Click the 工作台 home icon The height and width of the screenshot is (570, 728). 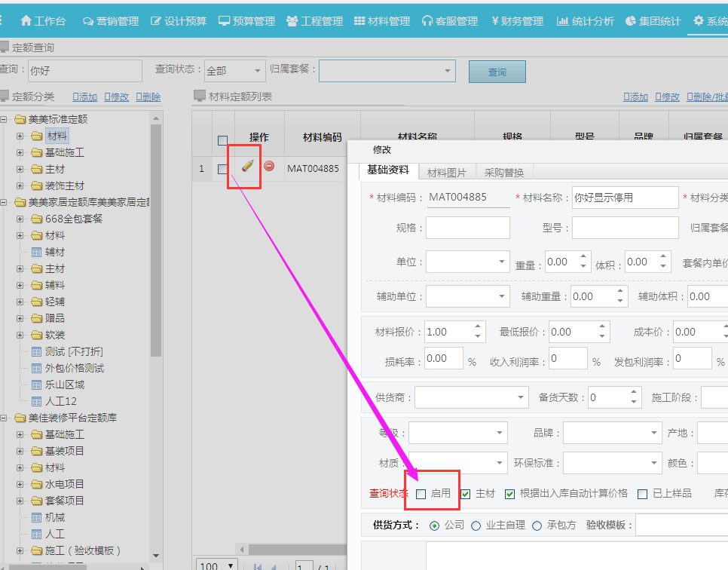click(26, 20)
